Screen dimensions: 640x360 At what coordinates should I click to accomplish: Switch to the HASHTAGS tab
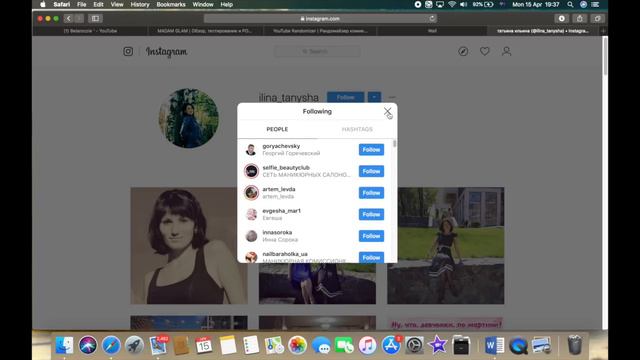357,129
